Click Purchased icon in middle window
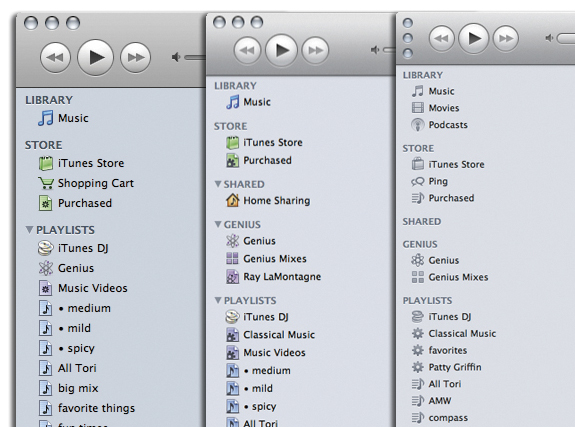 tap(232, 161)
